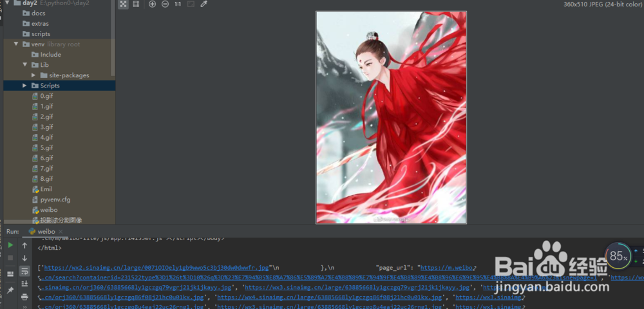Click the image file icon beside 0.gif

35,96
